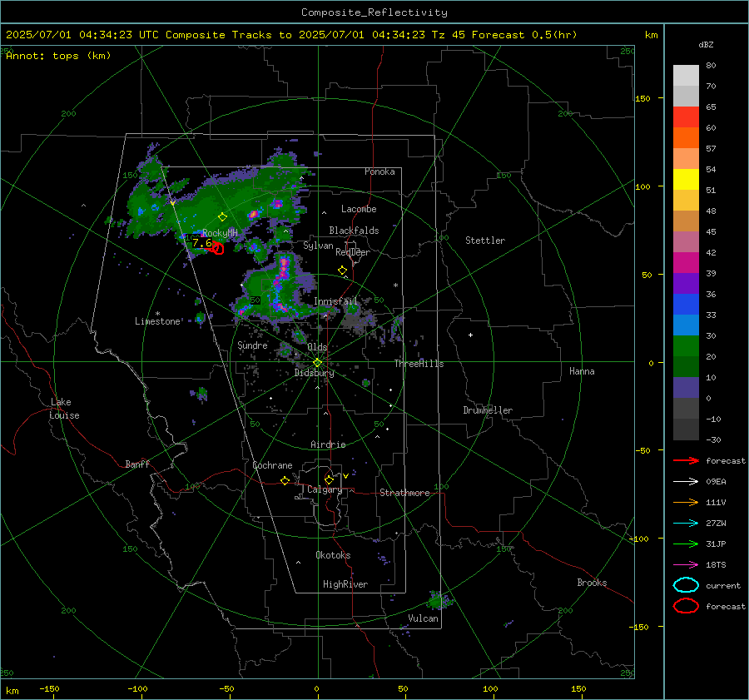749x700 pixels.
Task: Click the white 09EA arrow in the legend
Action: 686,482
